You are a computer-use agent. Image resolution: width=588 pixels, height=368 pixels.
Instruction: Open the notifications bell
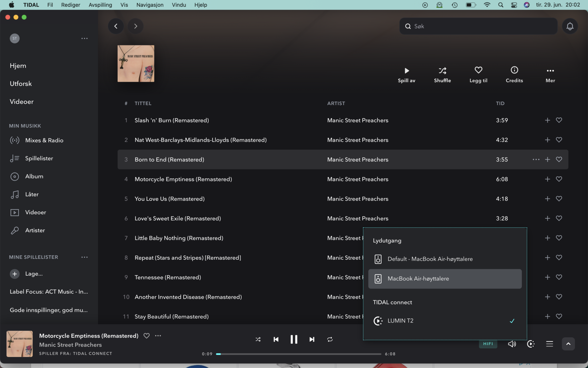point(570,26)
